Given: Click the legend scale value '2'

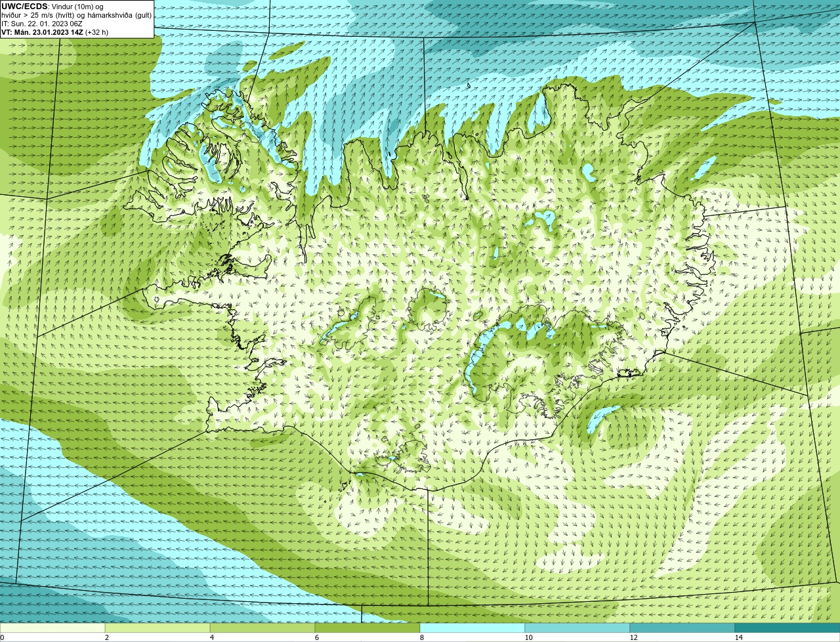Looking at the screenshot, I should point(106,637).
